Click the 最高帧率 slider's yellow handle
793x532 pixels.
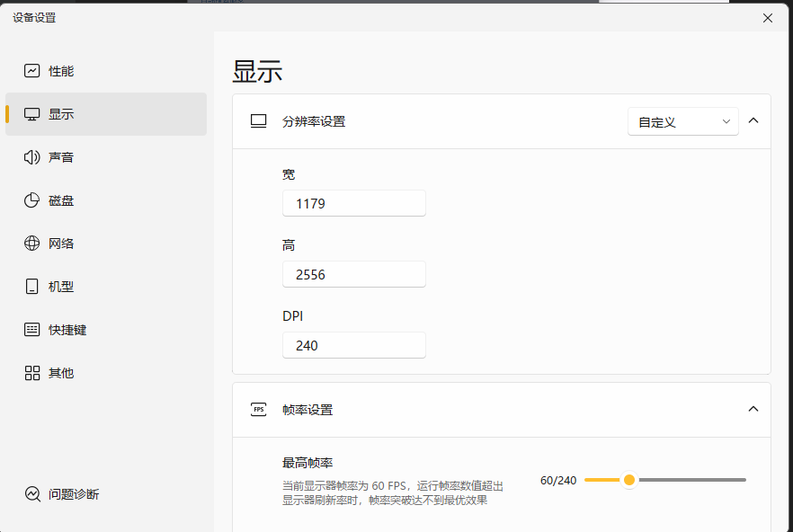pyautogui.click(x=629, y=480)
